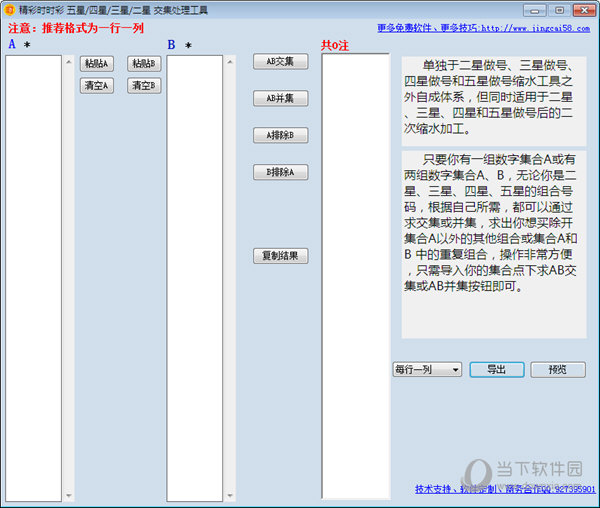Screen dimensions: 600x508
Task: Maximize the window
Action: coord(559,10)
